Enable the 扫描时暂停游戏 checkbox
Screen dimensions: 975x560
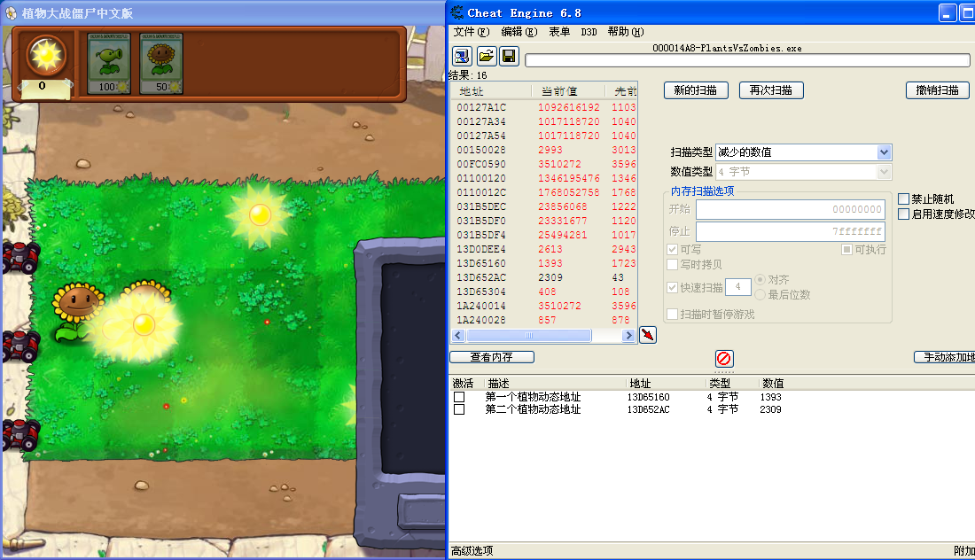coord(672,315)
